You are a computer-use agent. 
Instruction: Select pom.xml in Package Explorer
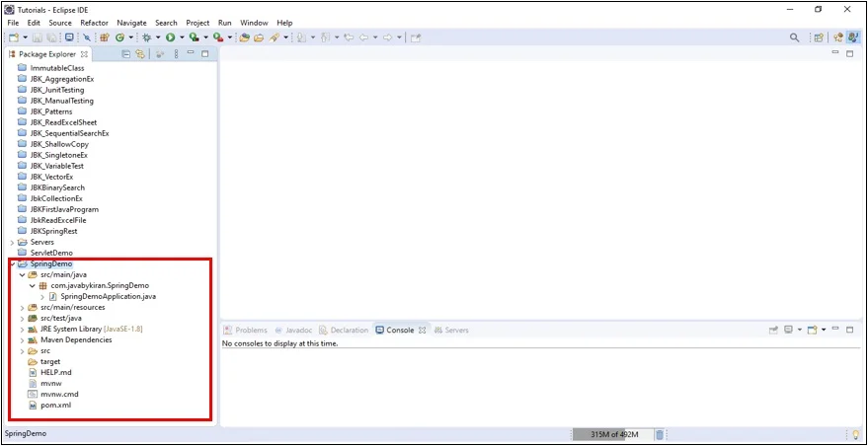pos(56,406)
